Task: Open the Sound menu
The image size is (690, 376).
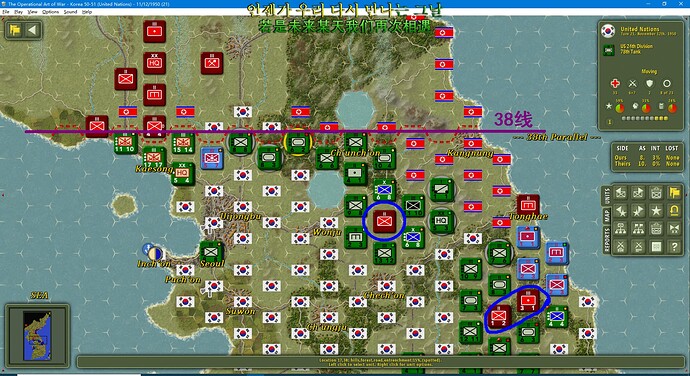Action: (x=70, y=12)
